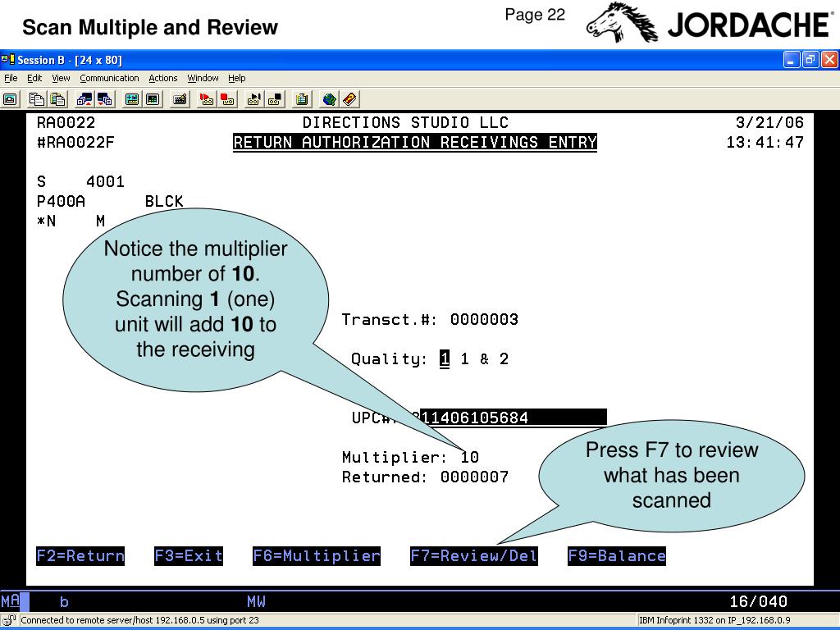Open the Help menu
The height and width of the screenshot is (630, 840).
[237, 78]
